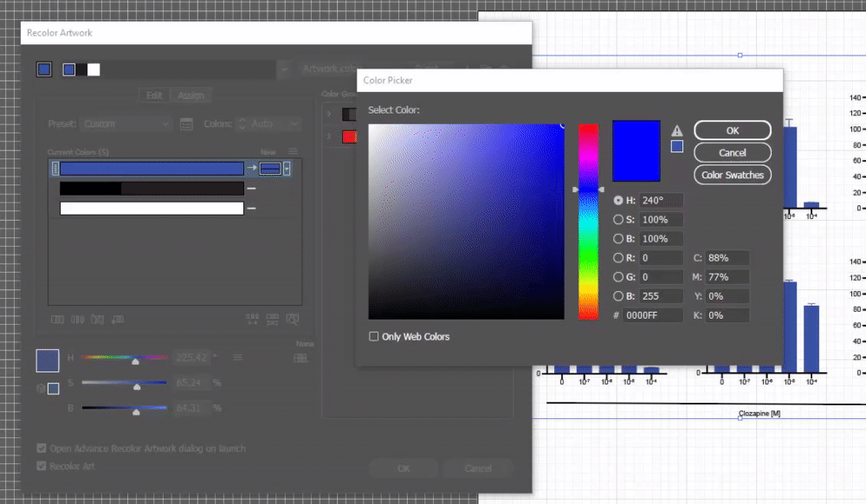Click the dash next to the black color row
The width and height of the screenshot is (866, 504).
(251, 188)
